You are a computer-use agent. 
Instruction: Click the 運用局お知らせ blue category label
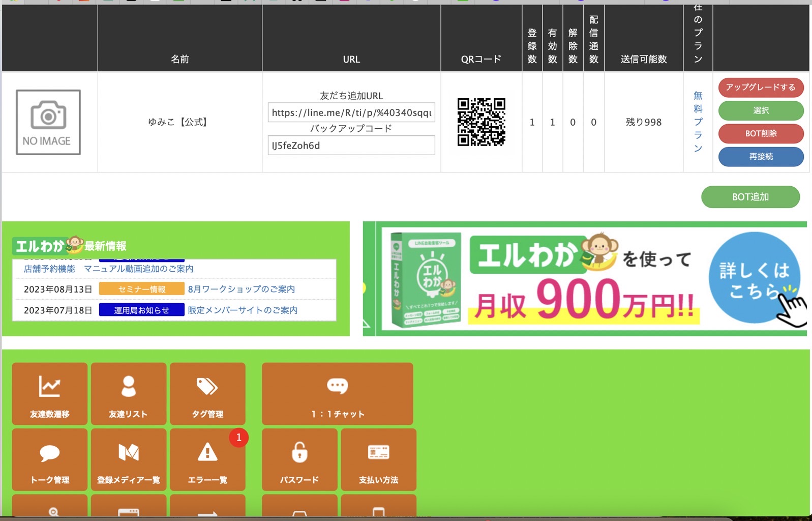pos(142,310)
